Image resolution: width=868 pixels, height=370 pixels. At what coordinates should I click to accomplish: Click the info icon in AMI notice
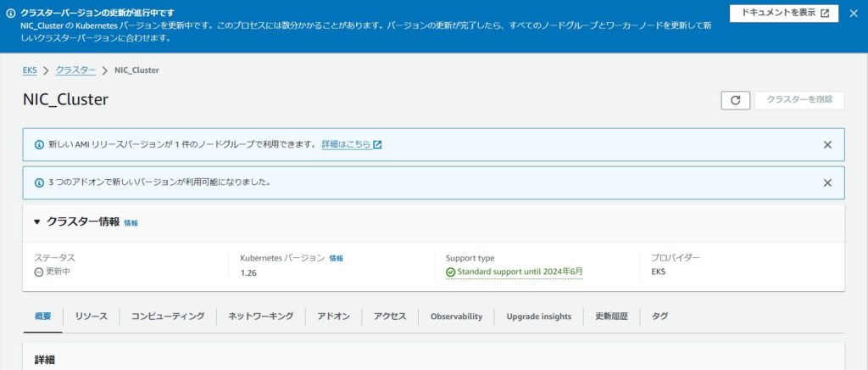pos(39,144)
